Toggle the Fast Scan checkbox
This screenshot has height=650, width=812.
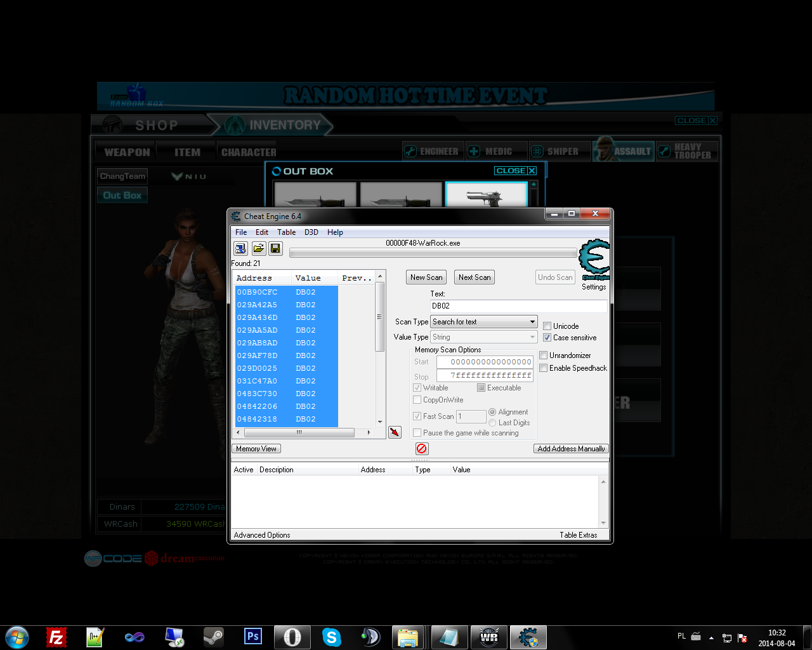point(417,416)
